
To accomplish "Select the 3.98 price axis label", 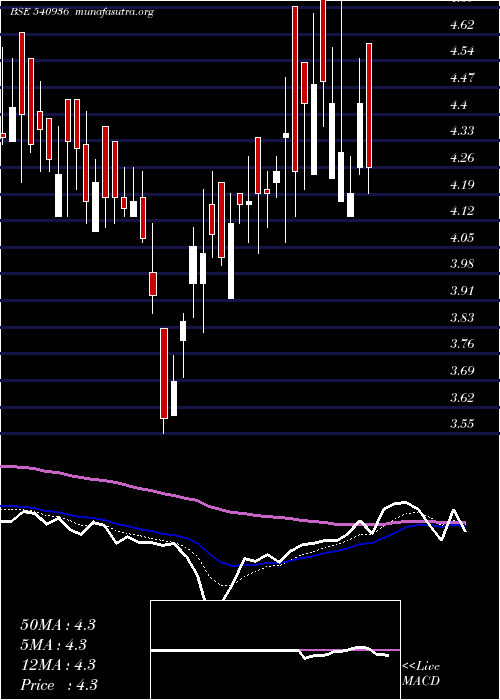I will (462, 263).
